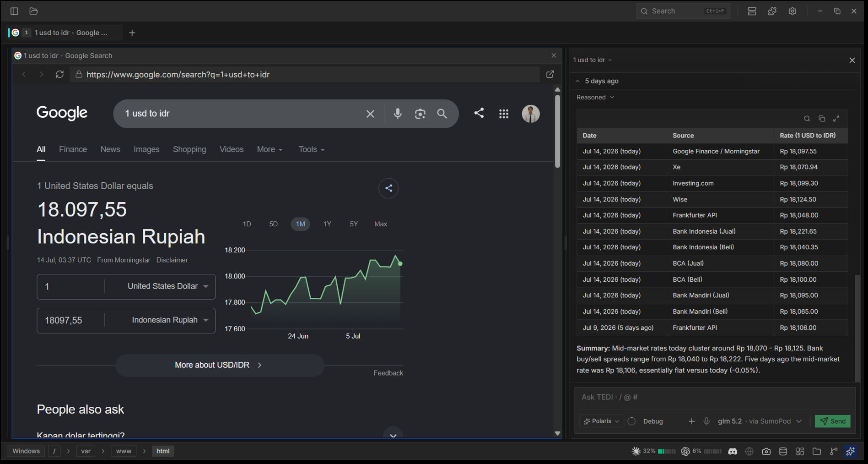Screen dimensions: 868x464
Task: Select the 1M chart range
Action: [300, 224]
